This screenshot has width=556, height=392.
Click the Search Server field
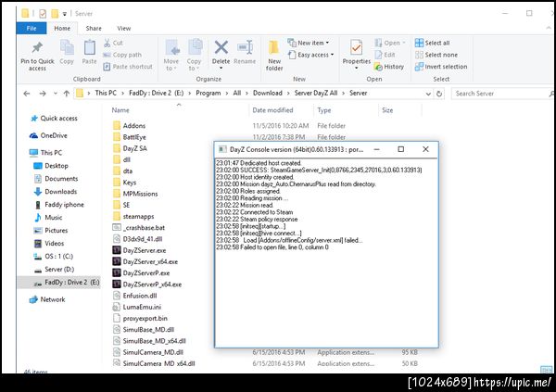tap(501, 94)
